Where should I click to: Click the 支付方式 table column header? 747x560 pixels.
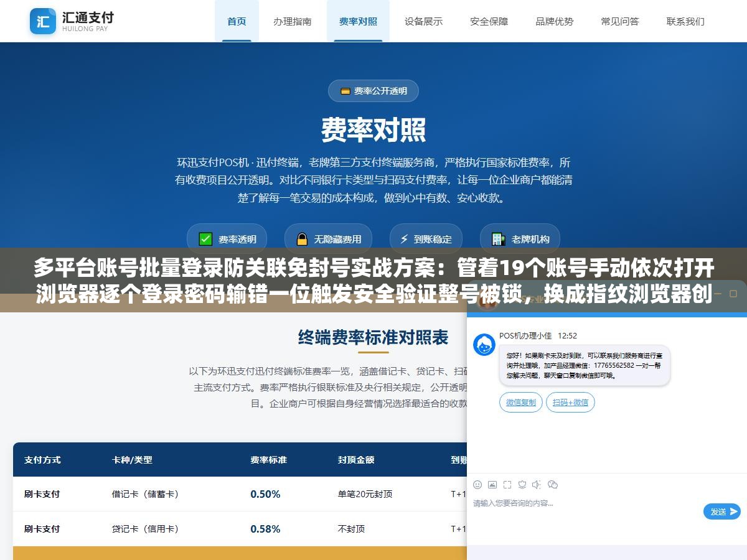42,460
